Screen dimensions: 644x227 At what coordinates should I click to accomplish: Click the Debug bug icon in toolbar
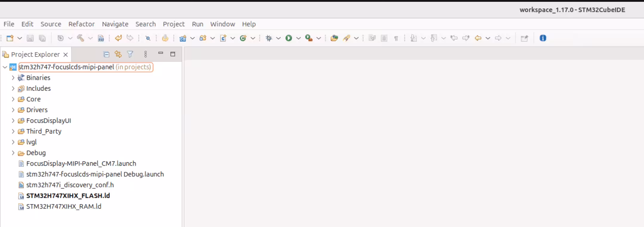[269, 38]
